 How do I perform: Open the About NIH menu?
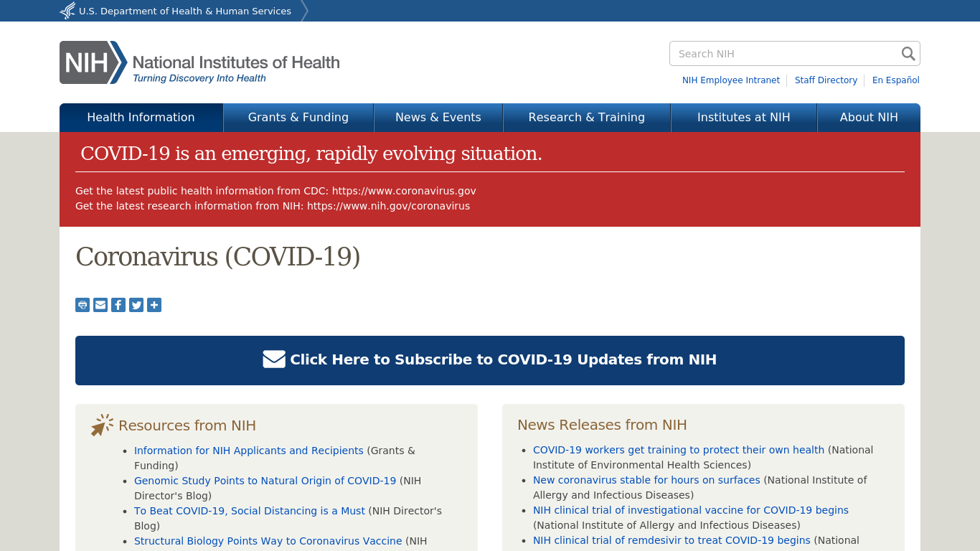click(869, 117)
